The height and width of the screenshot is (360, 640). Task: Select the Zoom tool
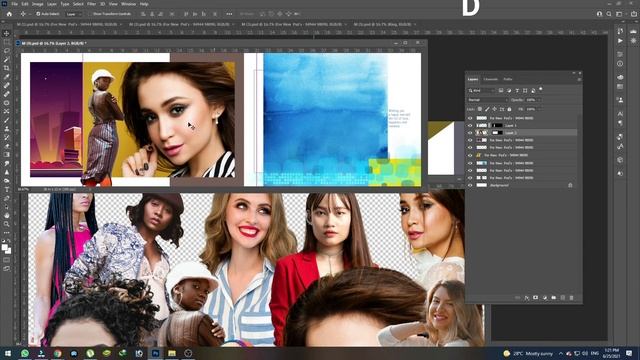click(7, 224)
